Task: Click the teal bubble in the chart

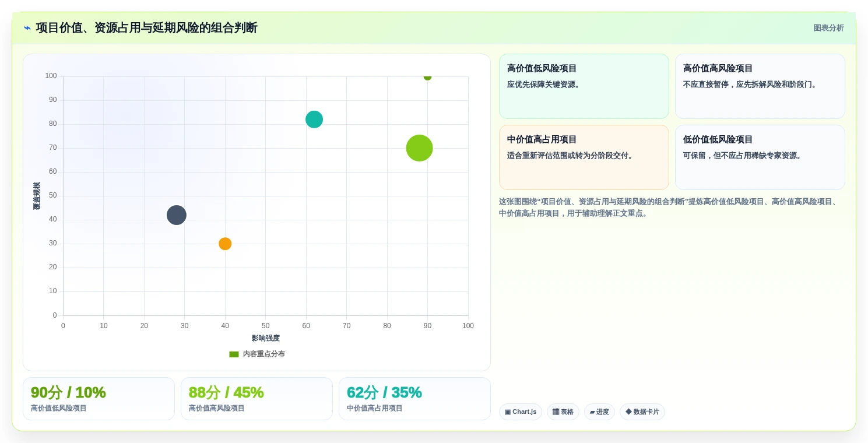Action: click(x=314, y=119)
